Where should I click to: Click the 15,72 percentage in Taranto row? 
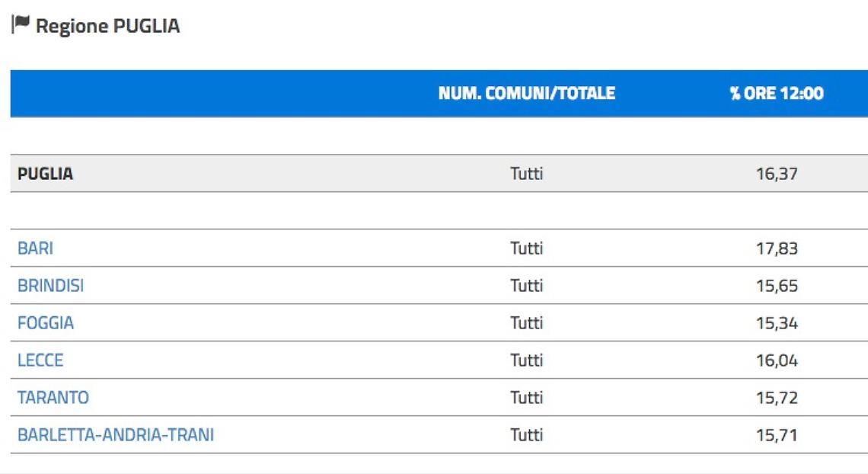(777, 398)
